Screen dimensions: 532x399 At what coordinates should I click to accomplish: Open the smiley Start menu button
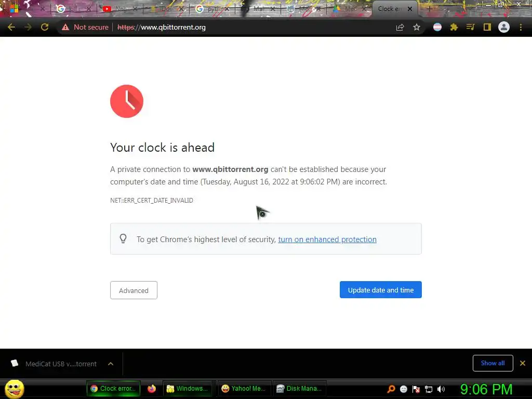[14, 389]
